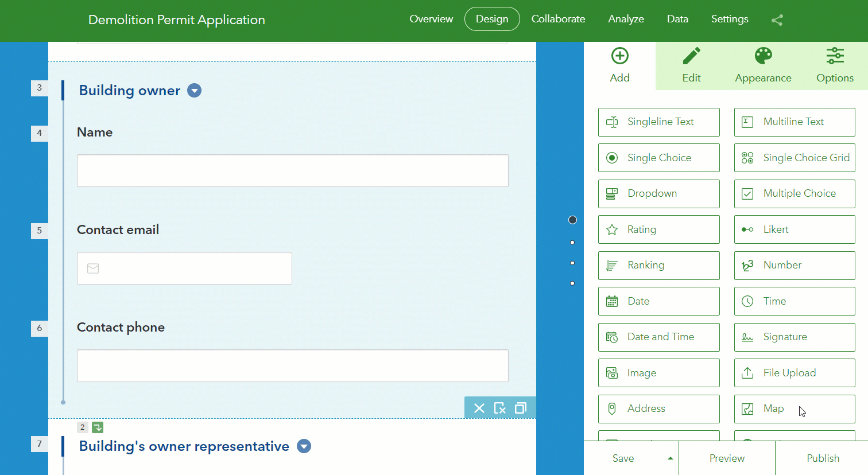This screenshot has height=475, width=868.
Task: Jump to fourth page navigation dot
Action: click(x=572, y=283)
